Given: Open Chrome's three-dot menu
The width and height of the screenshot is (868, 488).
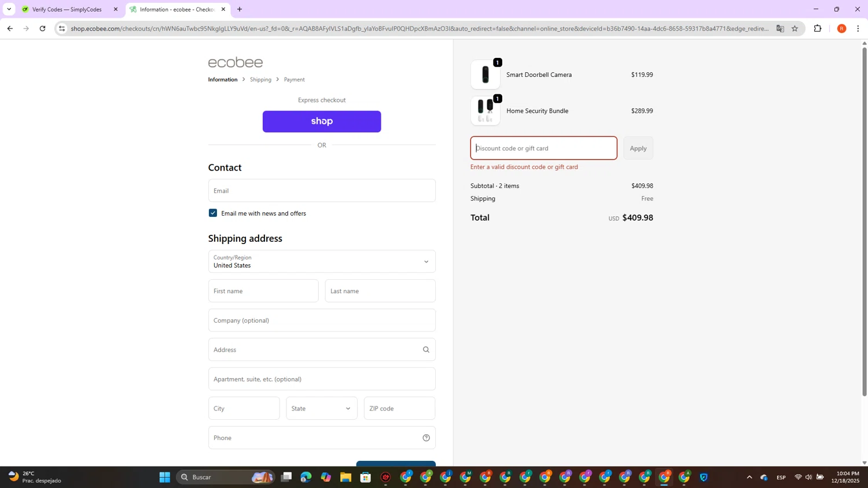Looking at the screenshot, I should pyautogui.click(x=858, y=28).
